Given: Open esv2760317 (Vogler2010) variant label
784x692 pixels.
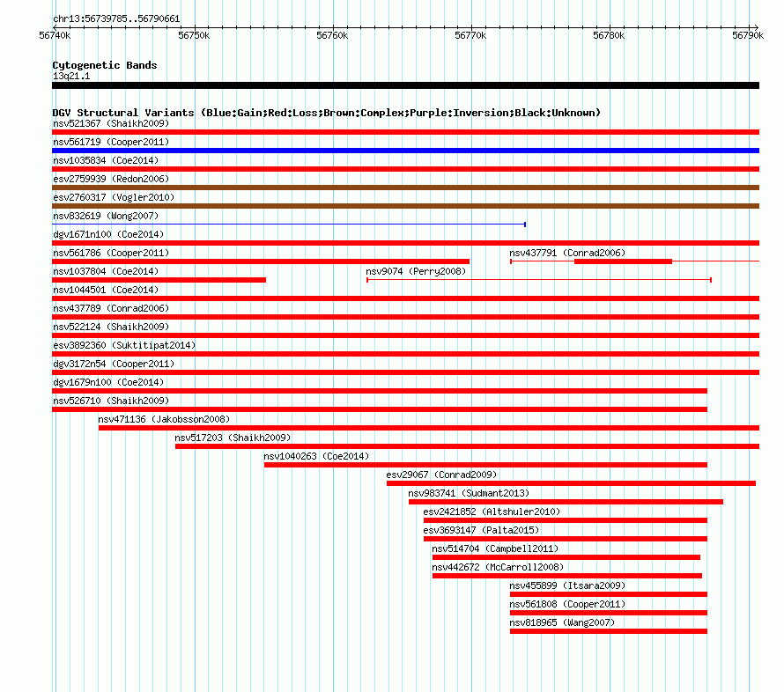Looking at the screenshot, I should pos(114,197).
